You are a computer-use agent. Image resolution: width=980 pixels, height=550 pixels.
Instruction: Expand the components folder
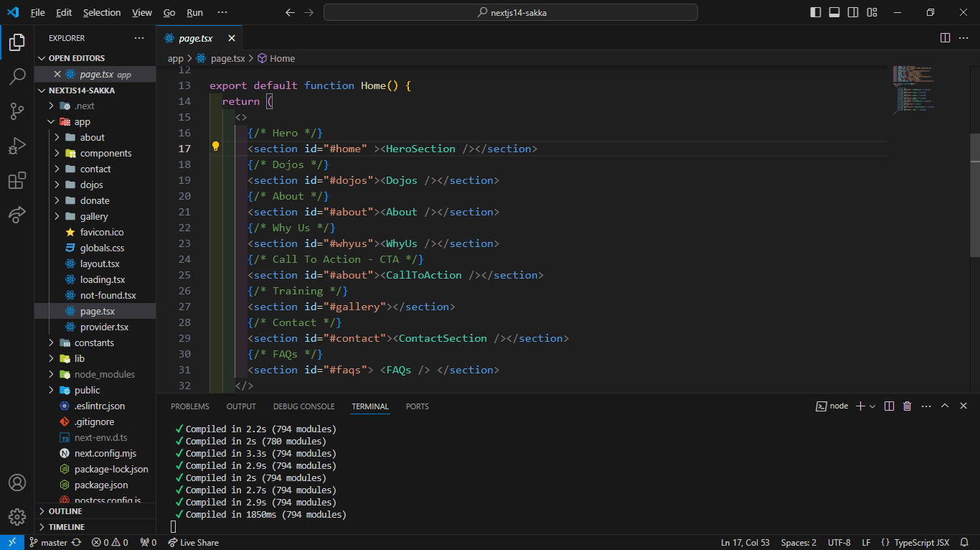click(105, 153)
